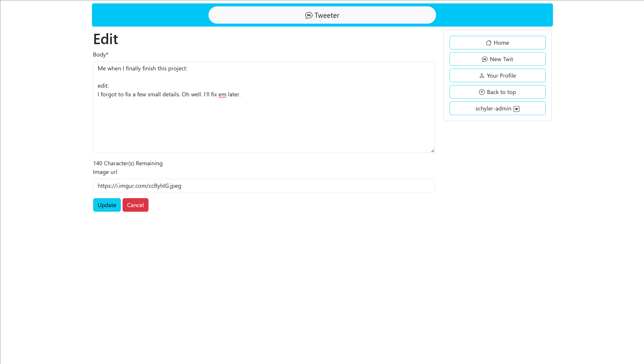Click the up-arrow circle icon
644x364 pixels.
(482, 92)
